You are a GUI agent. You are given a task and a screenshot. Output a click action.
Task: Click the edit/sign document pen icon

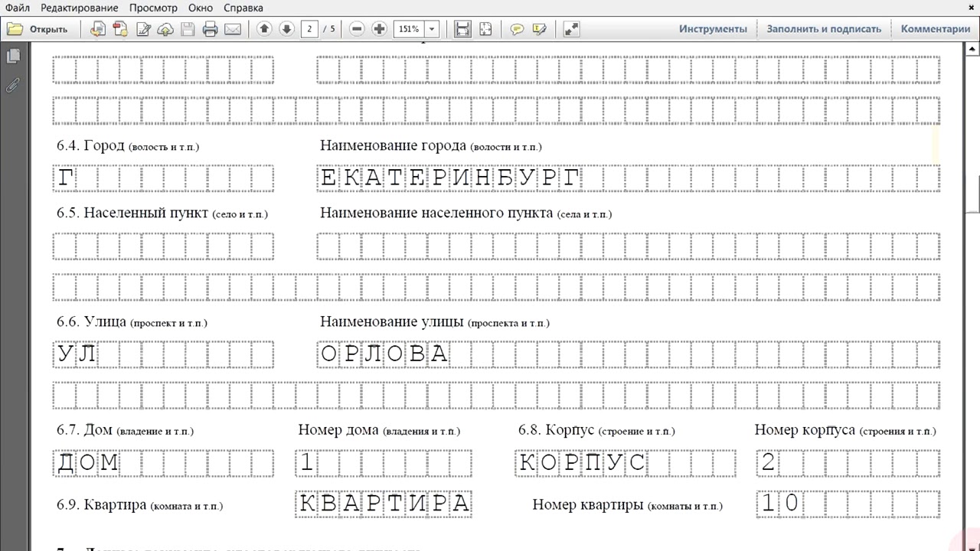[143, 29]
